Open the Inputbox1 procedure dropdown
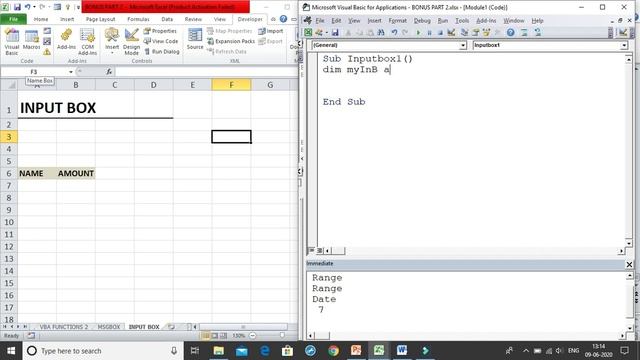The image size is (640, 360). click(624, 45)
